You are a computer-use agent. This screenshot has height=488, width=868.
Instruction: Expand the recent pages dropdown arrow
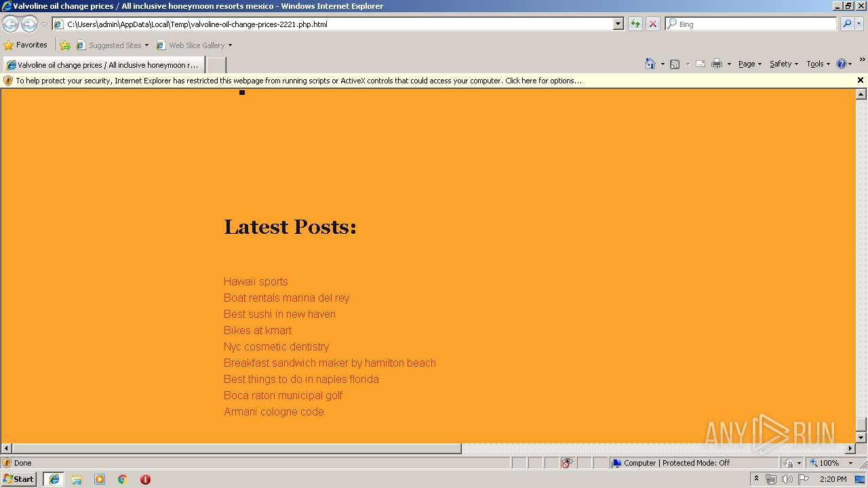pyautogui.click(x=44, y=24)
